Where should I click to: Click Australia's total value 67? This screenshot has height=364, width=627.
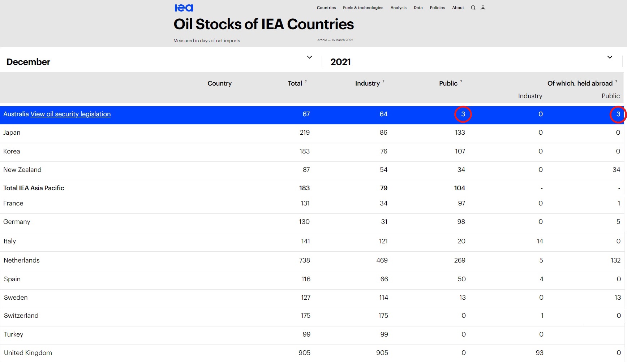click(306, 114)
